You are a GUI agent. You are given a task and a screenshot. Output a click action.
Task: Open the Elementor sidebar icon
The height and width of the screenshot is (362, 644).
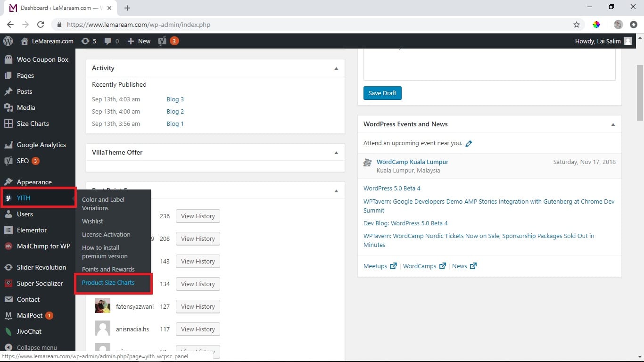pos(8,230)
